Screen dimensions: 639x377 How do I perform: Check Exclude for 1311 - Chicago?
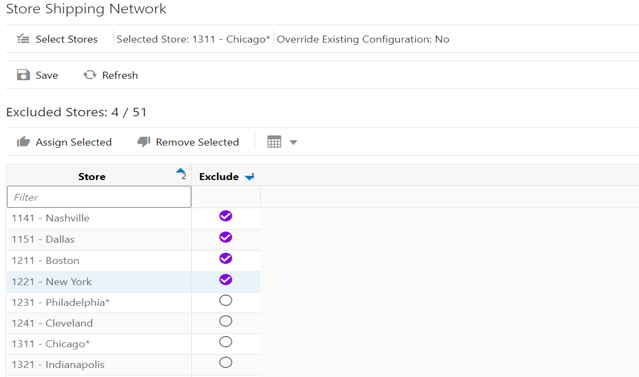(226, 342)
